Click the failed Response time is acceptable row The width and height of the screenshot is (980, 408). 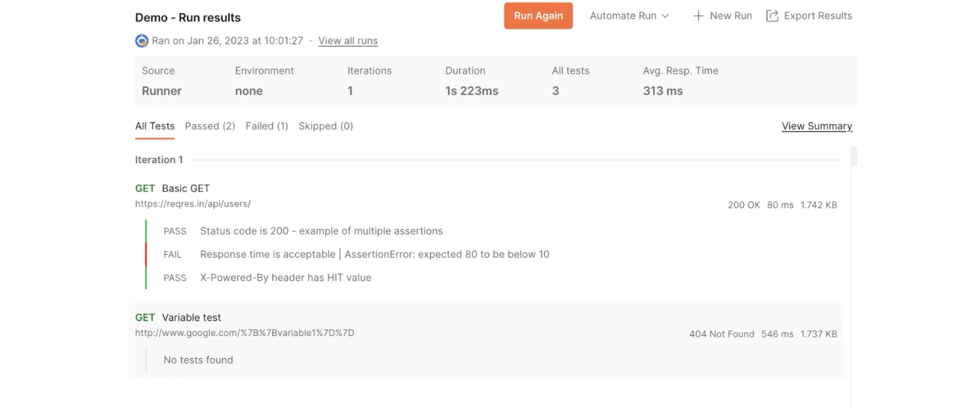tap(374, 255)
